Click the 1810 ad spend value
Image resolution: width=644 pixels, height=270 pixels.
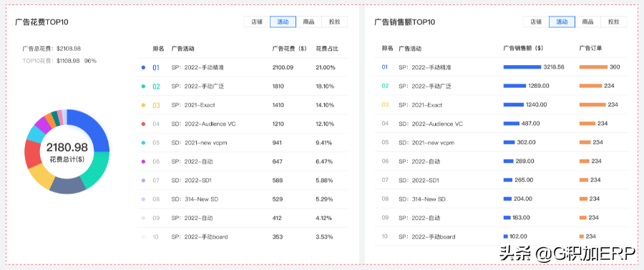click(x=278, y=86)
